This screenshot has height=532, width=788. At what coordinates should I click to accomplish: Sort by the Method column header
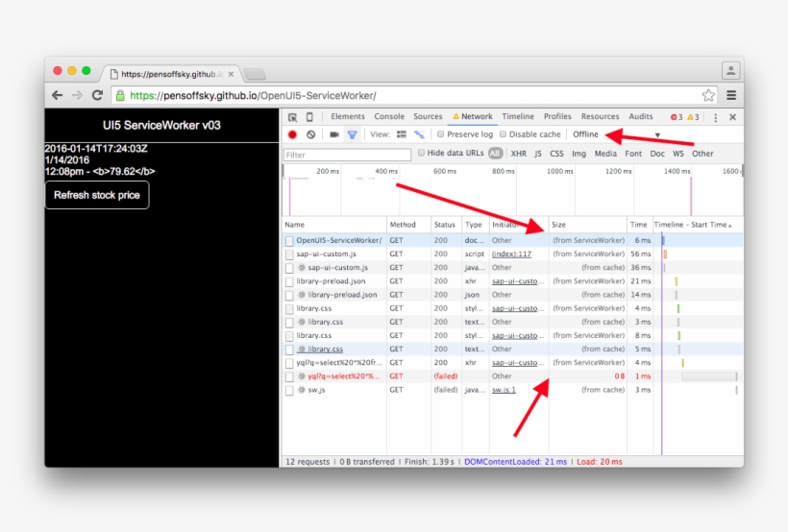click(408, 225)
